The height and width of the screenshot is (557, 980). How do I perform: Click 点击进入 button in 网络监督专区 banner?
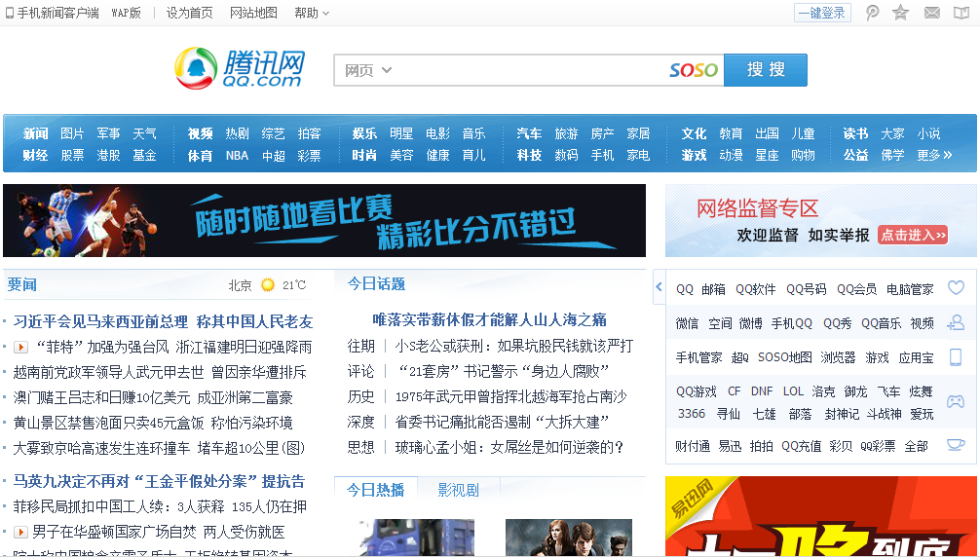pos(913,235)
